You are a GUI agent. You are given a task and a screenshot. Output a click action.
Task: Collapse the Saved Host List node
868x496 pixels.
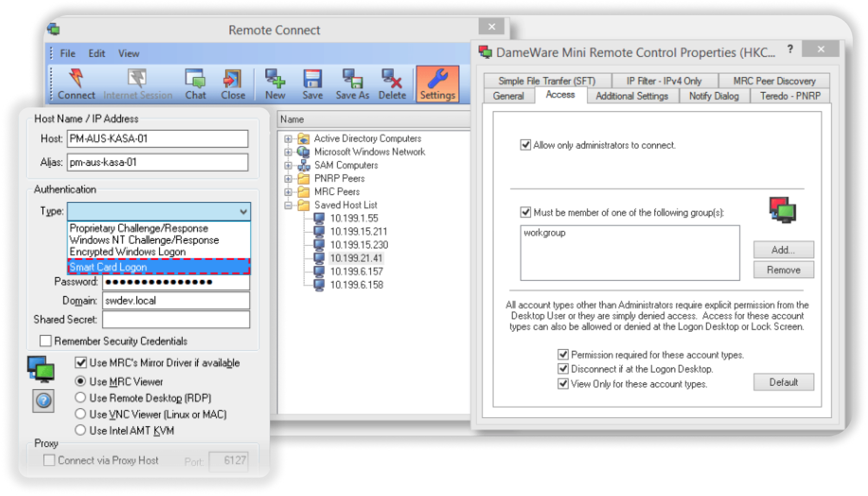pyautogui.click(x=289, y=205)
